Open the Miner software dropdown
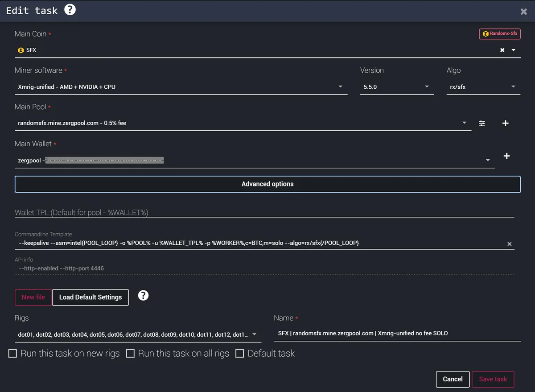This screenshot has width=535, height=392. 181,87
